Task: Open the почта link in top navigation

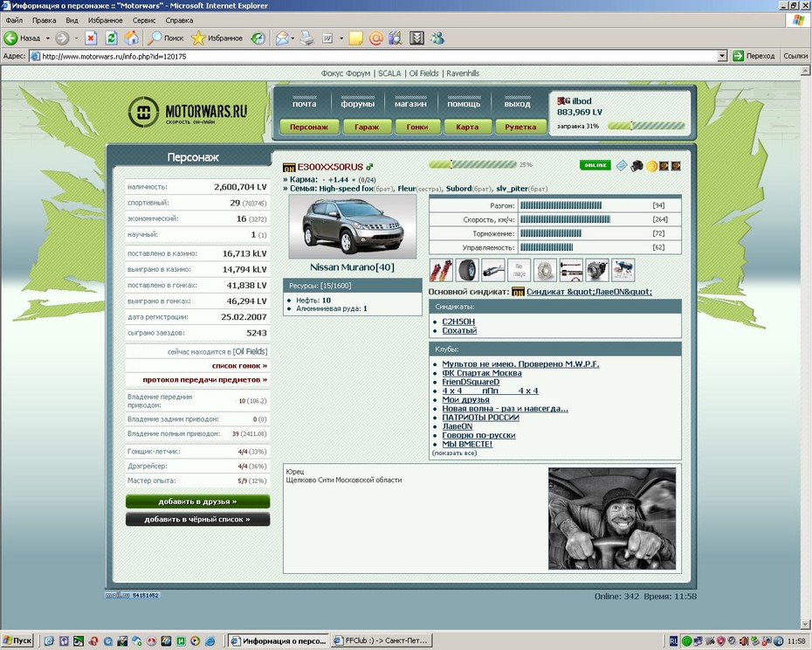Action: [305, 104]
